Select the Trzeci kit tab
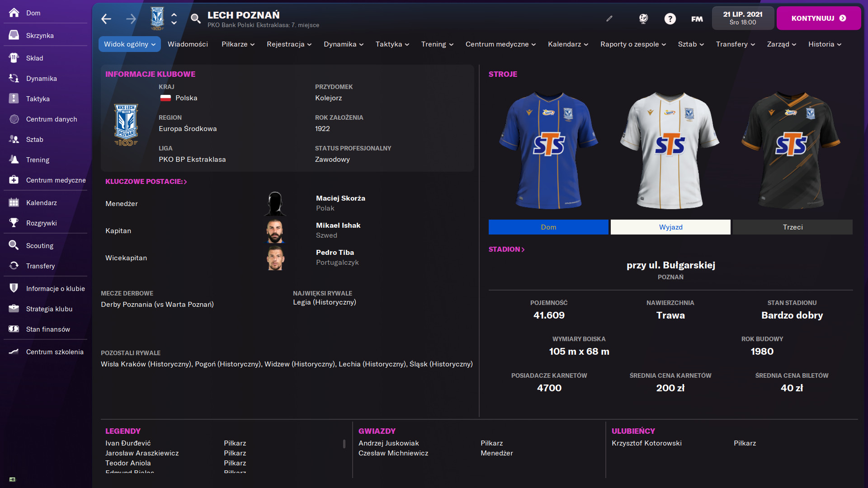 [x=793, y=227]
